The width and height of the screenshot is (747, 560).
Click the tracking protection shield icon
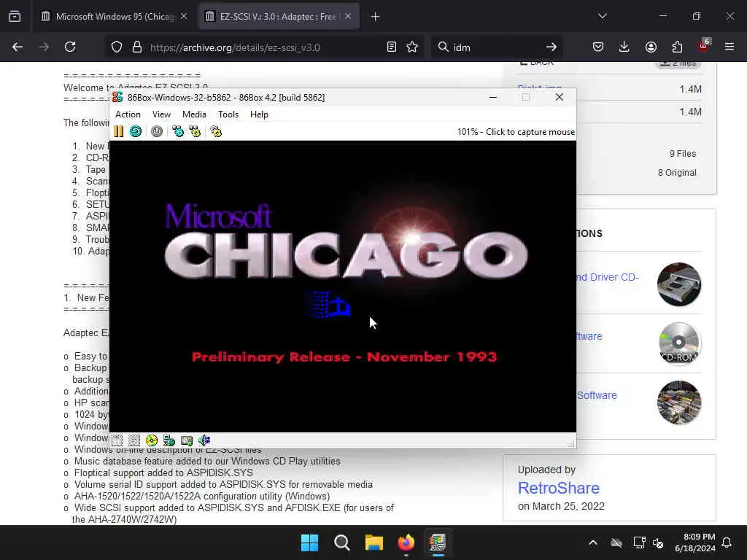pos(117,47)
